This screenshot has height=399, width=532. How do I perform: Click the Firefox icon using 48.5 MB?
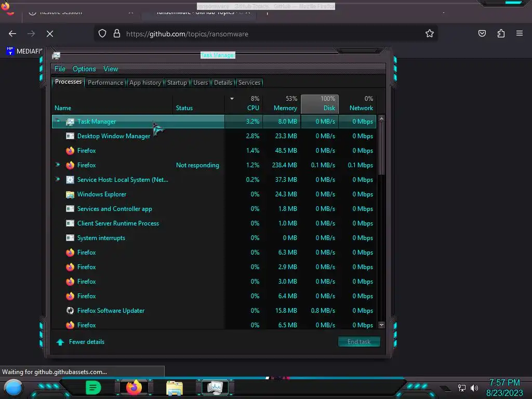[x=70, y=151]
